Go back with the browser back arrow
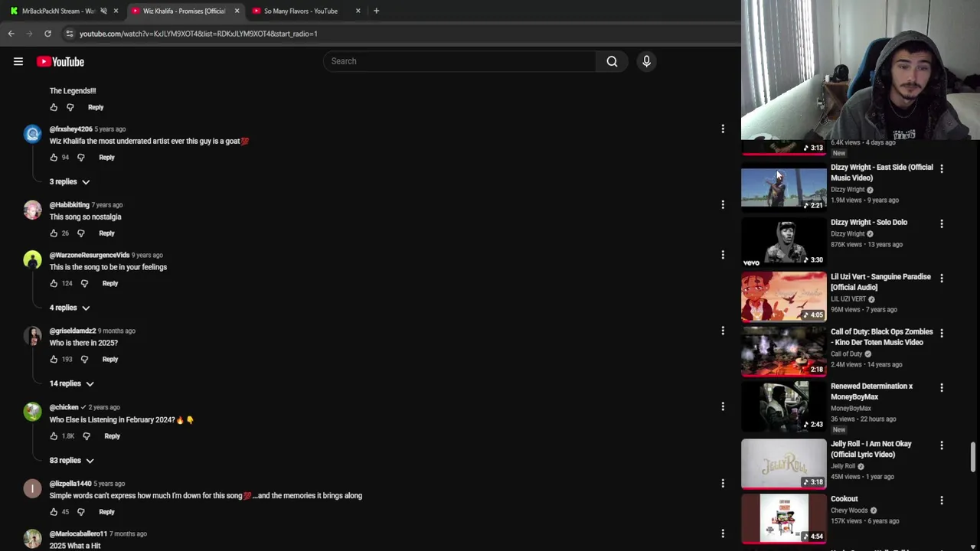This screenshot has width=980, height=551. pyautogui.click(x=11, y=34)
